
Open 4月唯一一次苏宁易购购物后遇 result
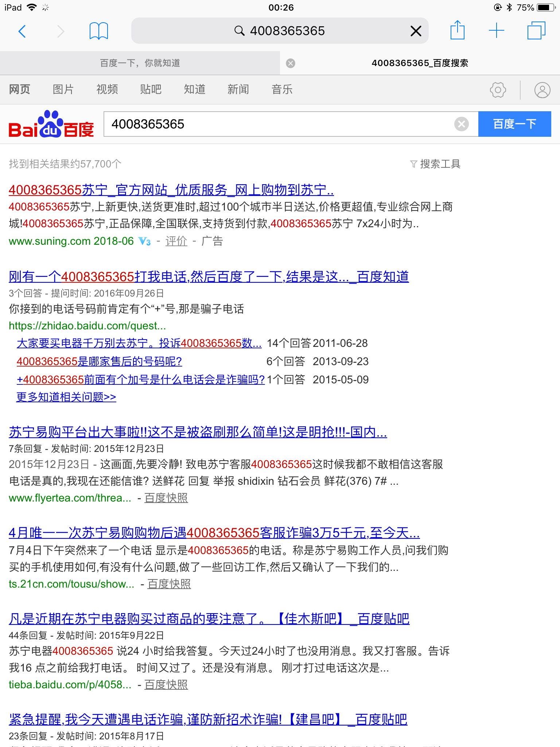214,533
